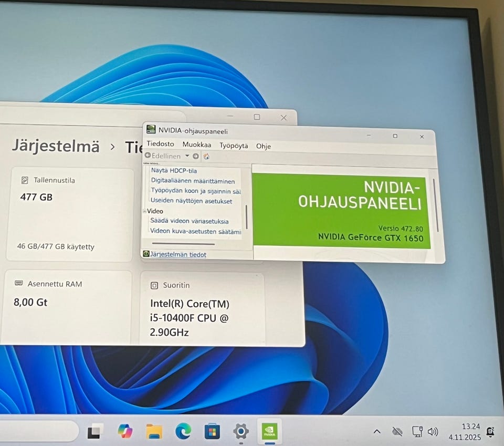Click the NVIDIA right pane scrollbar
Screen dimensions: 504x446
(436, 205)
